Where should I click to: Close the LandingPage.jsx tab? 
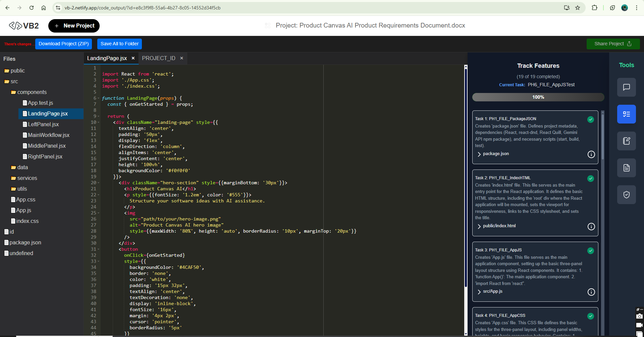(133, 58)
